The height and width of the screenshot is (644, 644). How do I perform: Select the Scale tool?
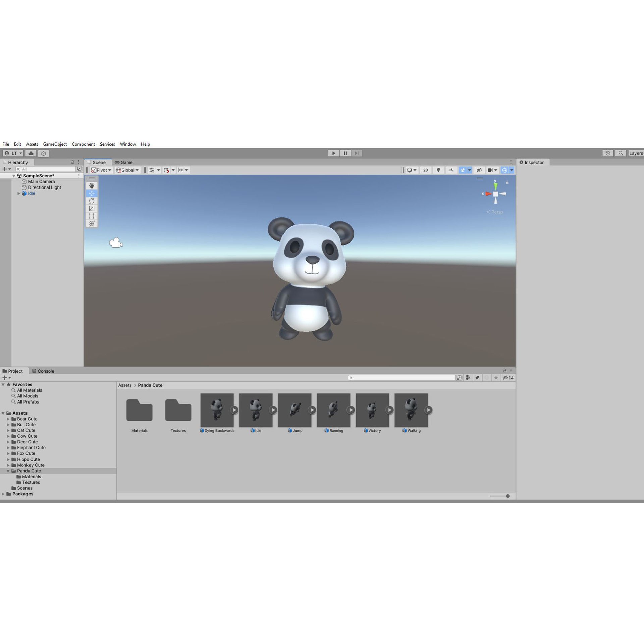[92, 208]
